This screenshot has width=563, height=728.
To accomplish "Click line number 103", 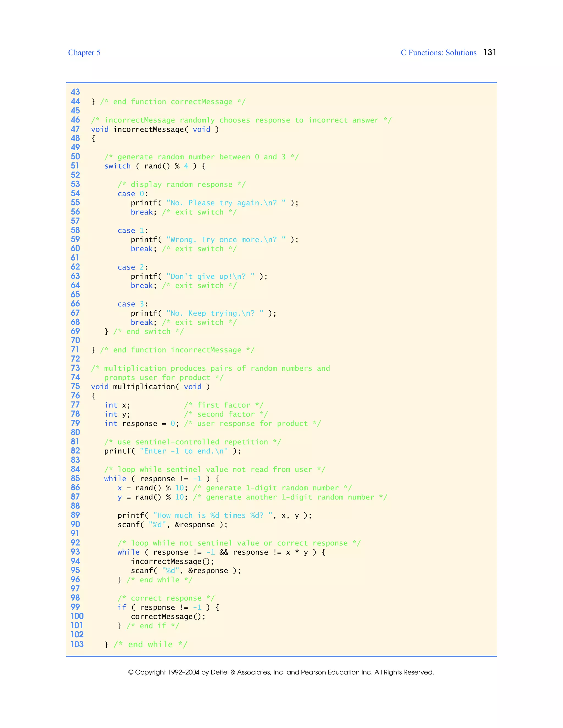I will [77, 644].
